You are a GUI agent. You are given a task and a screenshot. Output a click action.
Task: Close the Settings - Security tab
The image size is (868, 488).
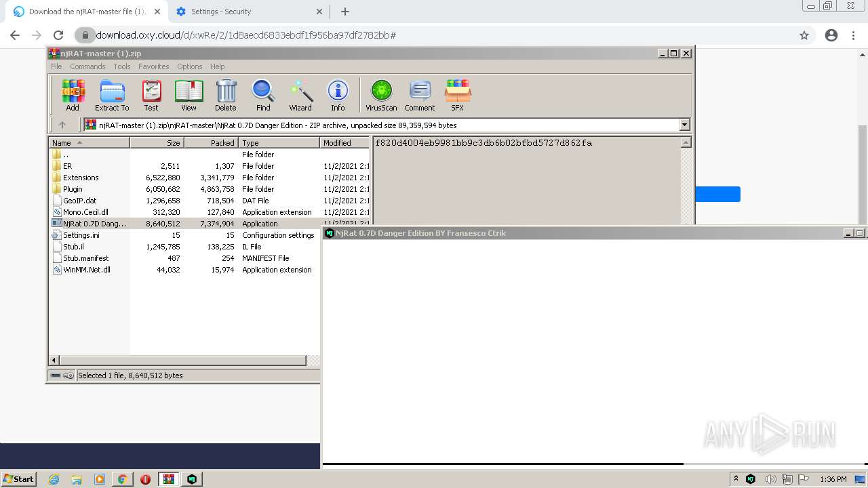coord(320,12)
